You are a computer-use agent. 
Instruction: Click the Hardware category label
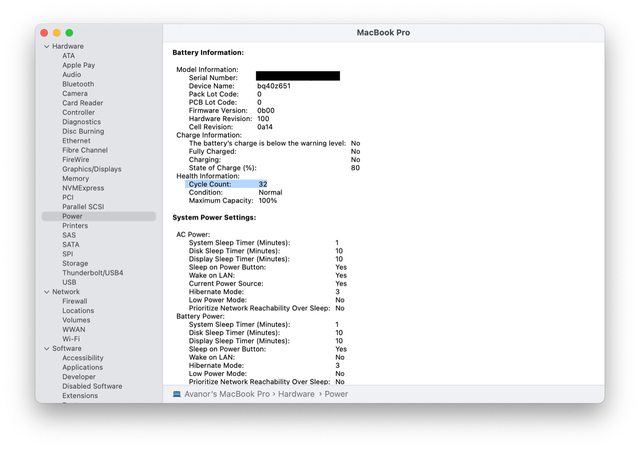[x=68, y=46]
